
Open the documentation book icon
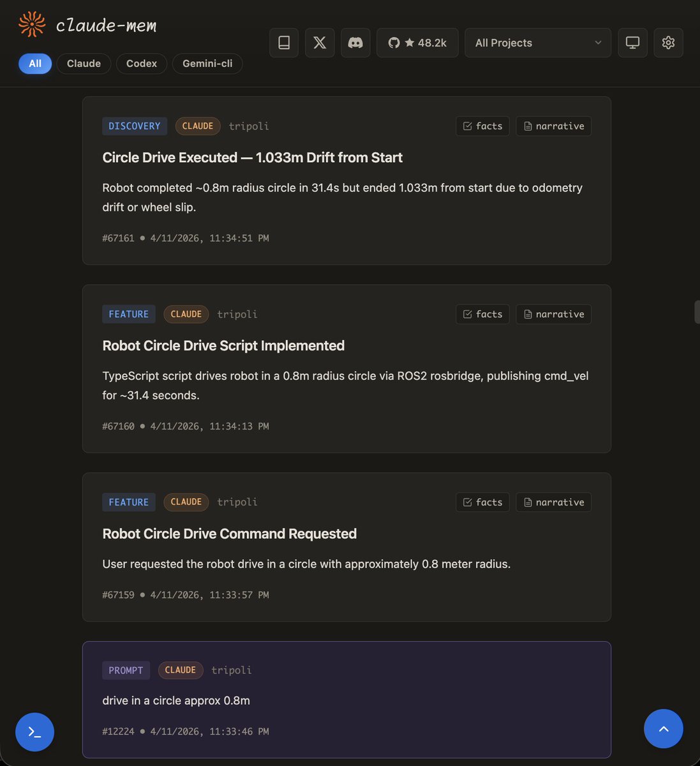pos(284,43)
